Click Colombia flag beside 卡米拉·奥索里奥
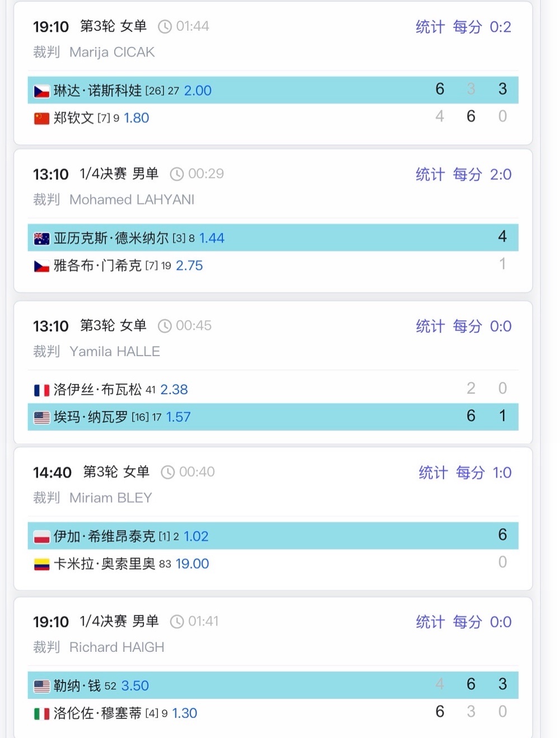560x738 pixels. point(41,564)
